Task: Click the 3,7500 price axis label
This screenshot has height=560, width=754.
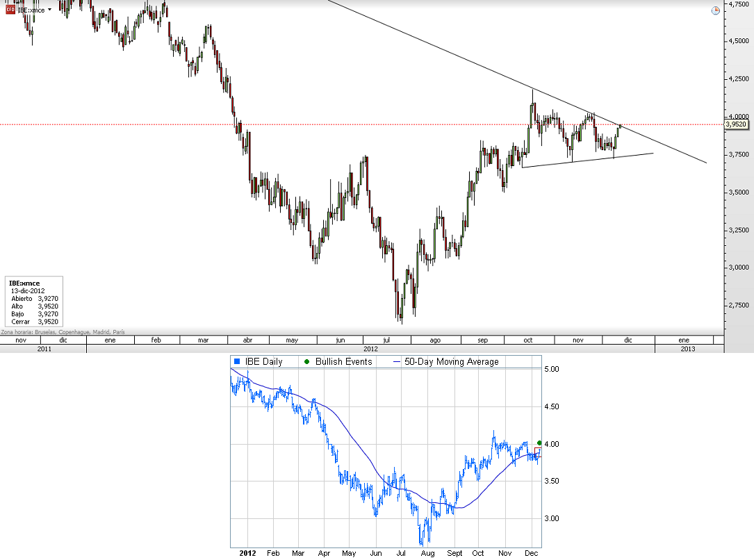Action: click(x=739, y=154)
